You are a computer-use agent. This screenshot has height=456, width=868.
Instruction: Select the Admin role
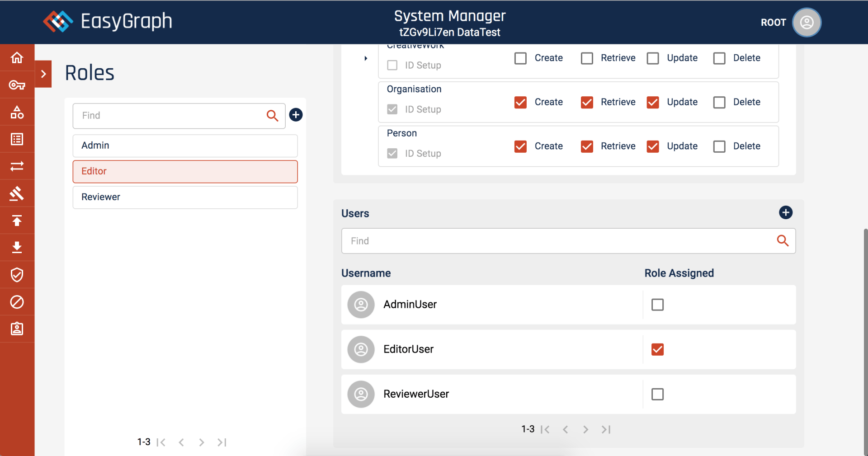point(185,146)
